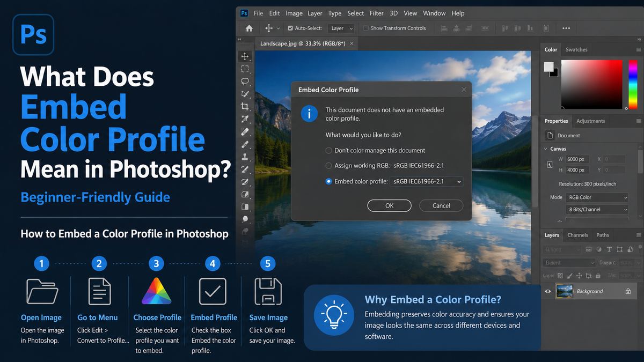The width and height of the screenshot is (644, 362).
Task: Open the Select menu
Action: [x=355, y=13]
